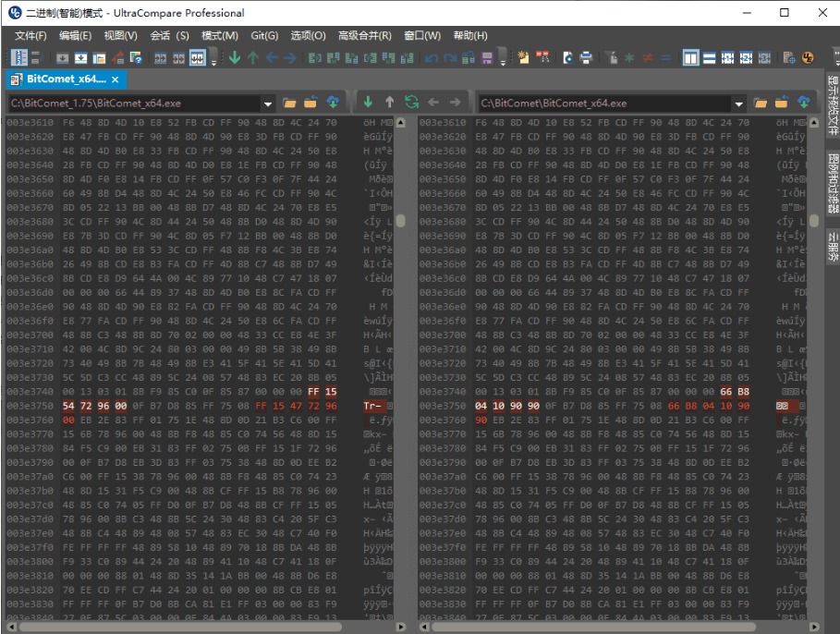Click the folder window toolbar icon
The height and width of the screenshot is (634, 840).
coord(99,58)
